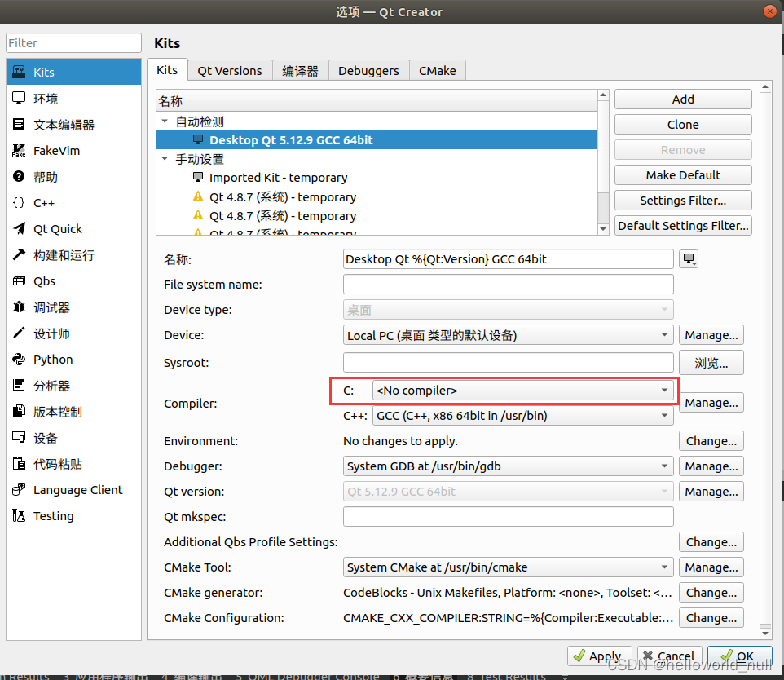Open the 版本控制 settings category
Viewport: 784px width, 680px height.
73,412
